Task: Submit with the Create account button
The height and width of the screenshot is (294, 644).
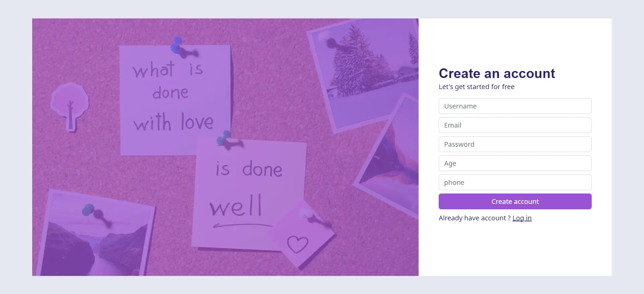Action: pyautogui.click(x=515, y=202)
